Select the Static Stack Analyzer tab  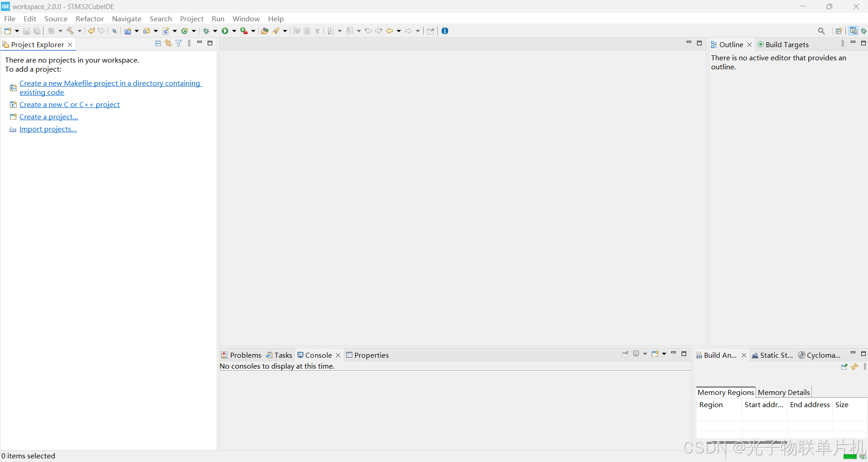[772, 355]
